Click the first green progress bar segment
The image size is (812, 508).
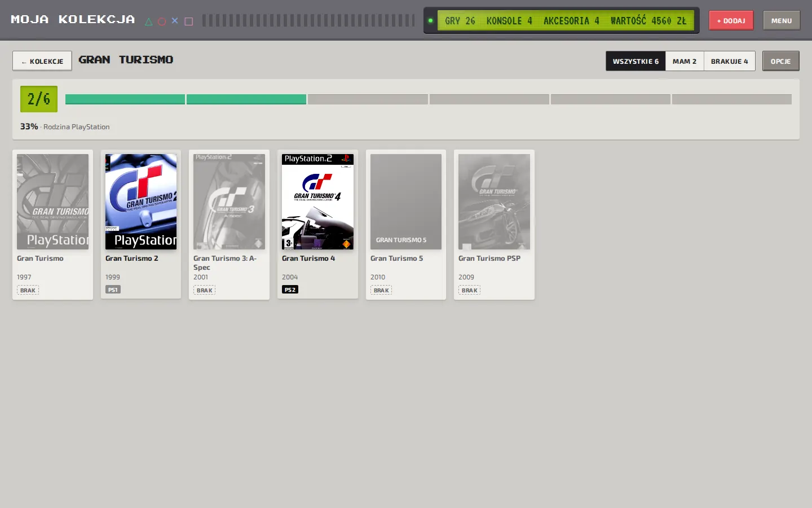(x=125, y=99)
